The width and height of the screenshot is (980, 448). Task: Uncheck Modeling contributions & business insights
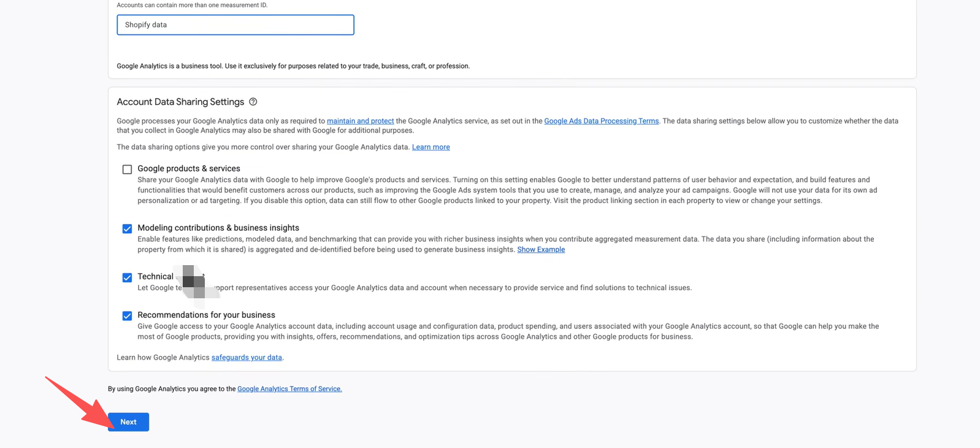pyautogui.click(x=127, y=229)
